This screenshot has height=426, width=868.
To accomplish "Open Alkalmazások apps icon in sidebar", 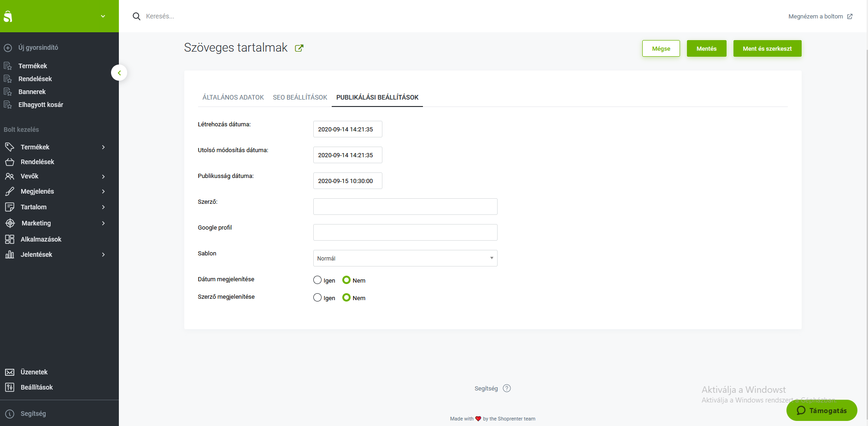I will pyautogui.click(x=10, y=239).
